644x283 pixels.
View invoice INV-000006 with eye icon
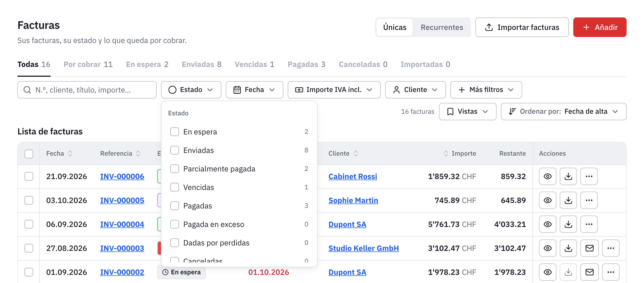pyautogui.click(x=547, y=176)
